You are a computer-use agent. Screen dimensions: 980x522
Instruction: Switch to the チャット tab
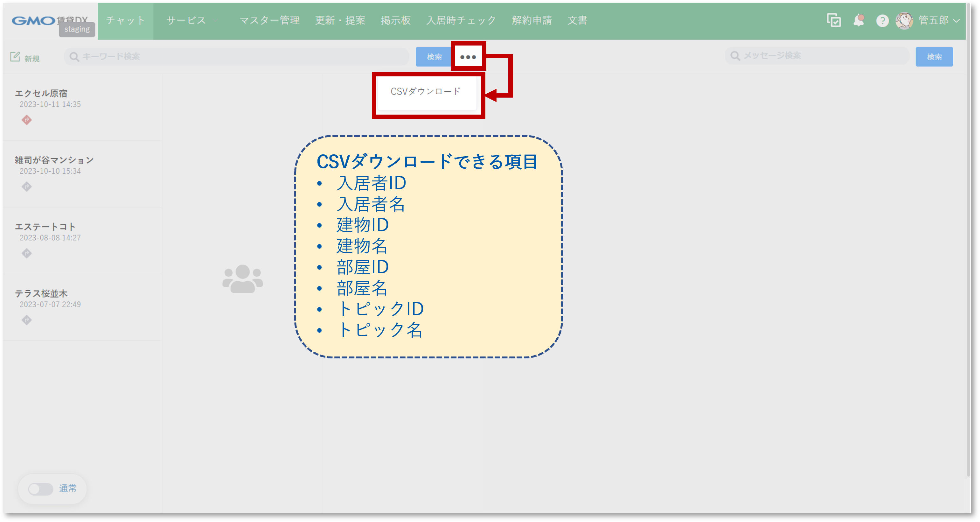pos(126,21)
